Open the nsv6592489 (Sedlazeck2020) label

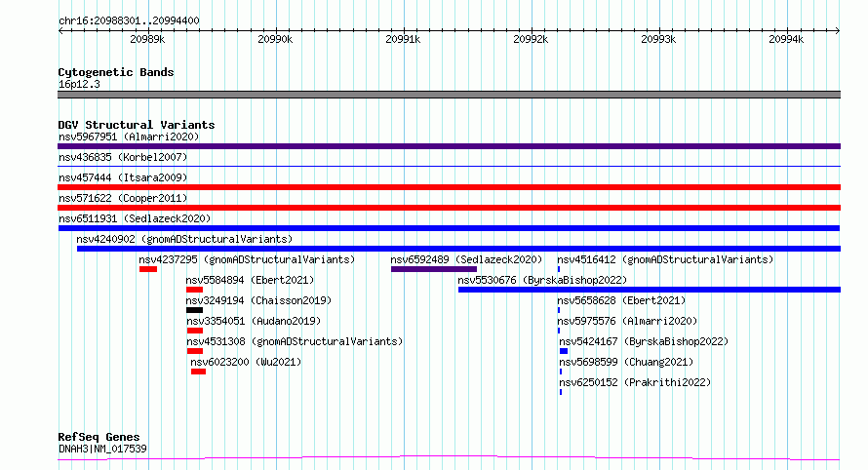tap(466, 259)
